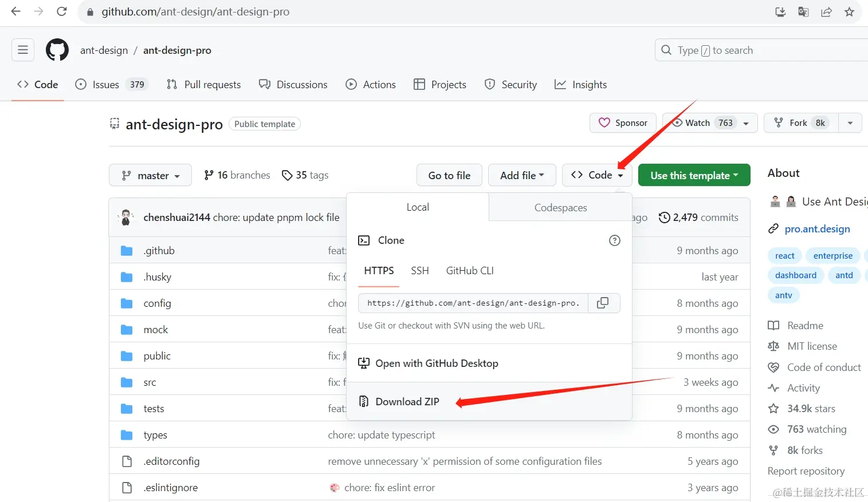Open the GitHub homepage logo
The image size is (868, 502).
[x=57, y=50]
